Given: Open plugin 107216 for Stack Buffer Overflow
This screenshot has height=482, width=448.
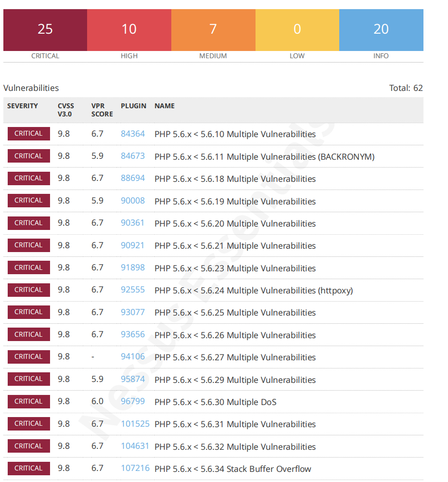Looking at the screenshot, I should [x=135, y=469].
